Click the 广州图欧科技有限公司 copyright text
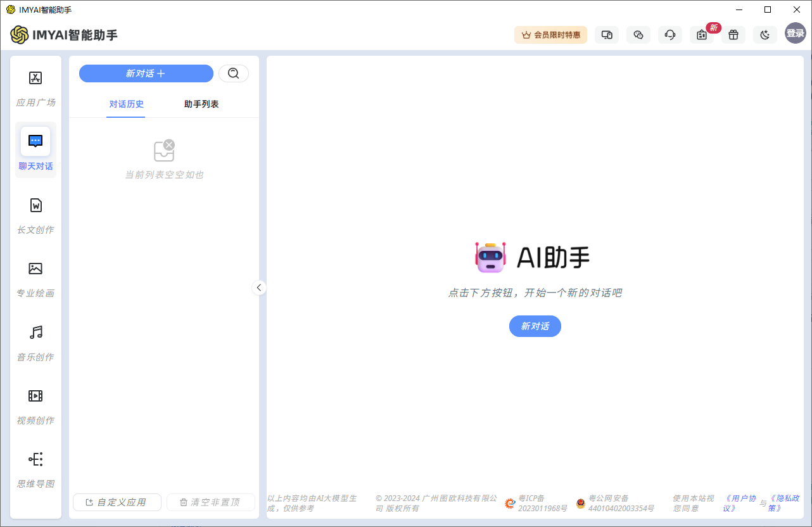The image size is (812, 527). [436, 504]
